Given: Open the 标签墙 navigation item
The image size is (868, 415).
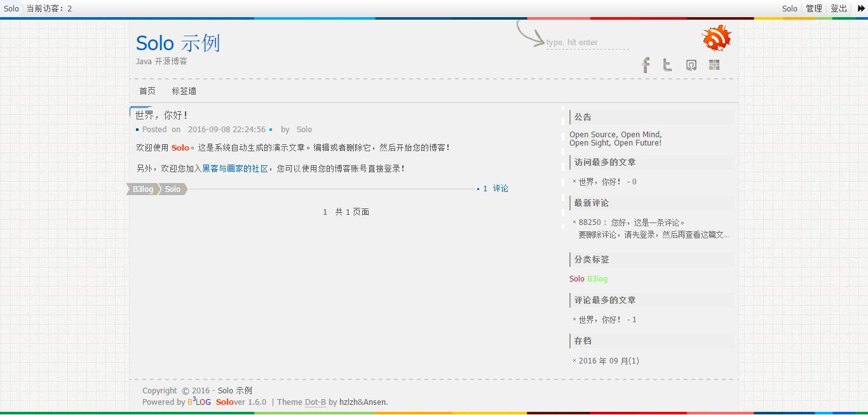Looking at the screenshot, I should coord(184,91).
